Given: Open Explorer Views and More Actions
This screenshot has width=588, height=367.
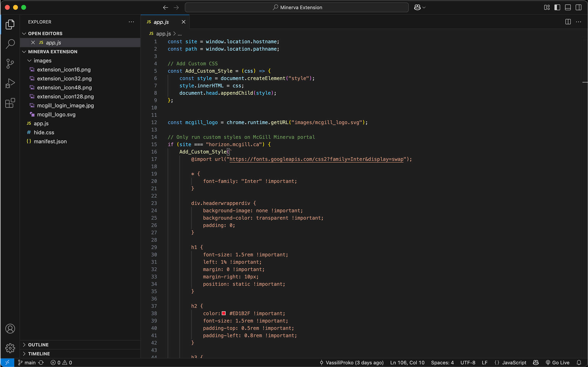Looking at the screenshot, I should coord(131,22).
